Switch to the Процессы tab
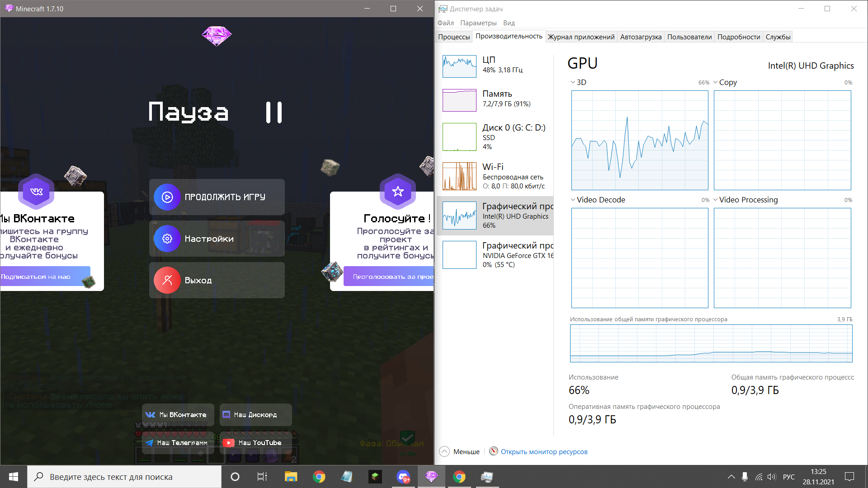The width and height of the screenshot is (868, 488). [454, 37]
